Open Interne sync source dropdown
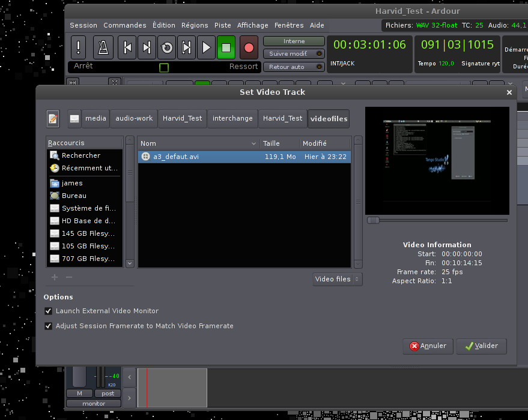The image size is (528, 420). point(294,41)
